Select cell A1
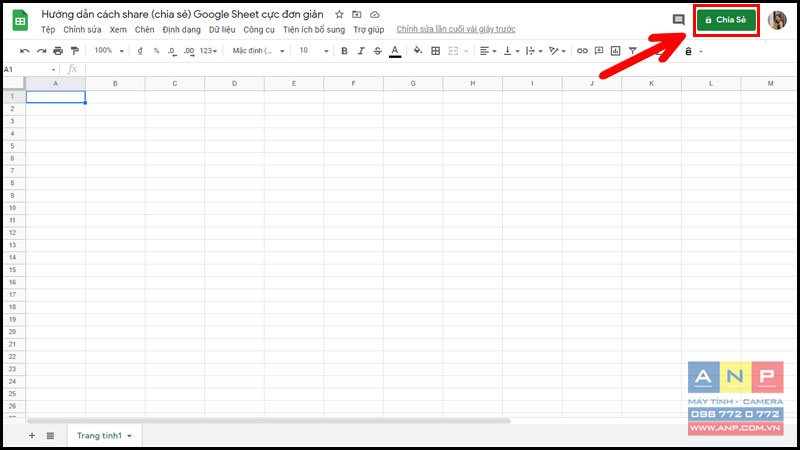The height and width of the screenshot is (450, 800). 56,96
